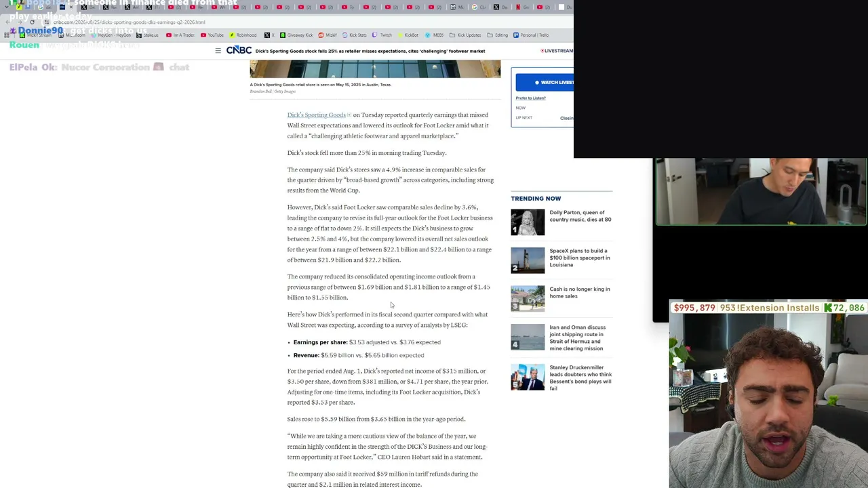Click the article store photo

[x=375, y=68]
